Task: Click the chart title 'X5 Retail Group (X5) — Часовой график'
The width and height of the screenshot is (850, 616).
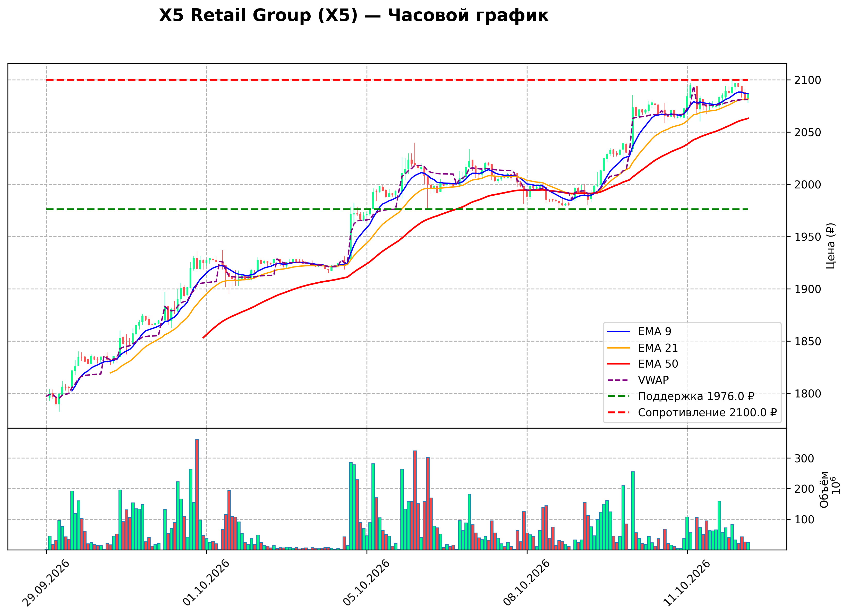Action: tap(353, 16)
